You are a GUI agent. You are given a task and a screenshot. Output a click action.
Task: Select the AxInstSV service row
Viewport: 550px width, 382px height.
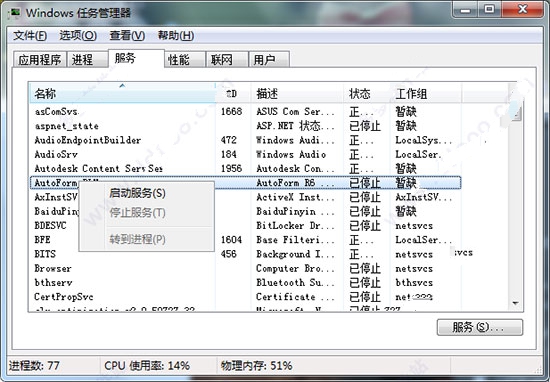(x=245, y=197)
